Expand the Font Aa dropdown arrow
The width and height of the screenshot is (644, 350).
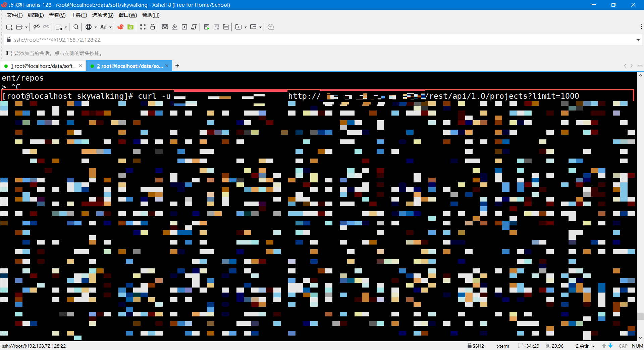pyautogui.click(x=110, y=27)
